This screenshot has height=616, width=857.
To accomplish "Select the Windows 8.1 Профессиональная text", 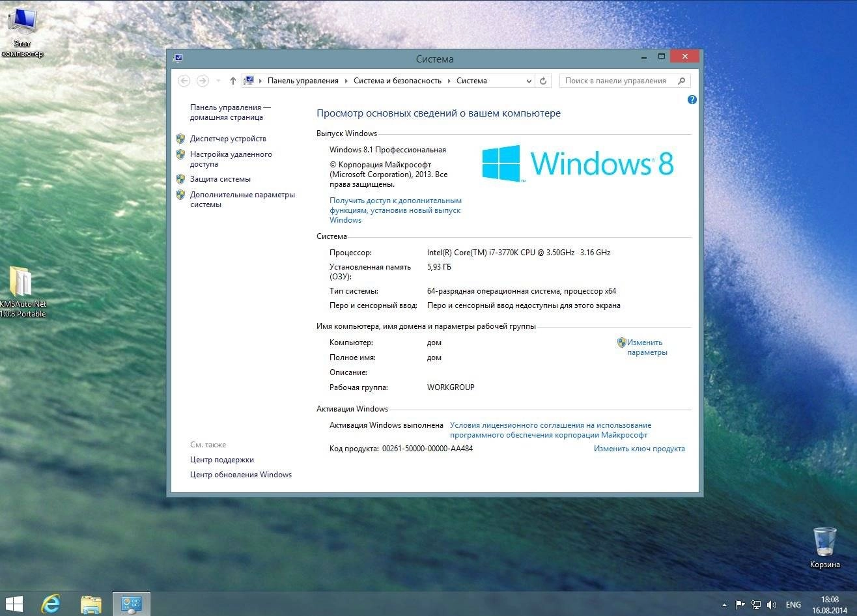I will click(x=387, y=150).
